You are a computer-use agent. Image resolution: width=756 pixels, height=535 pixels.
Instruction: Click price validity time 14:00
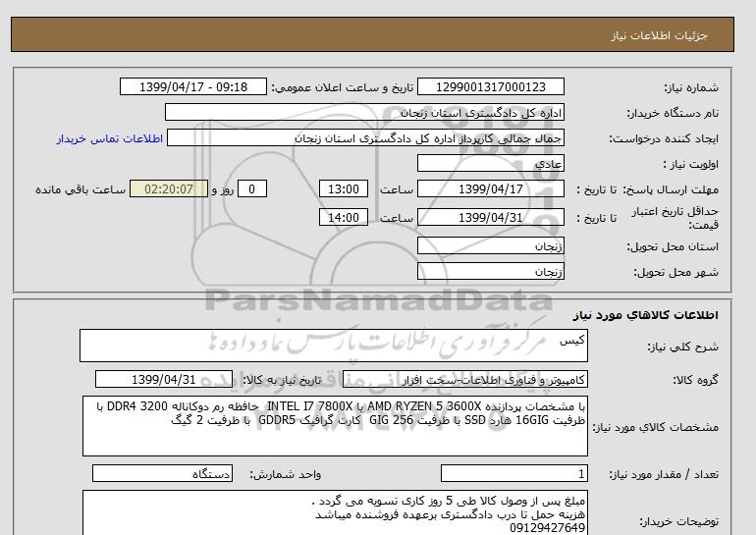pos(344,217)
